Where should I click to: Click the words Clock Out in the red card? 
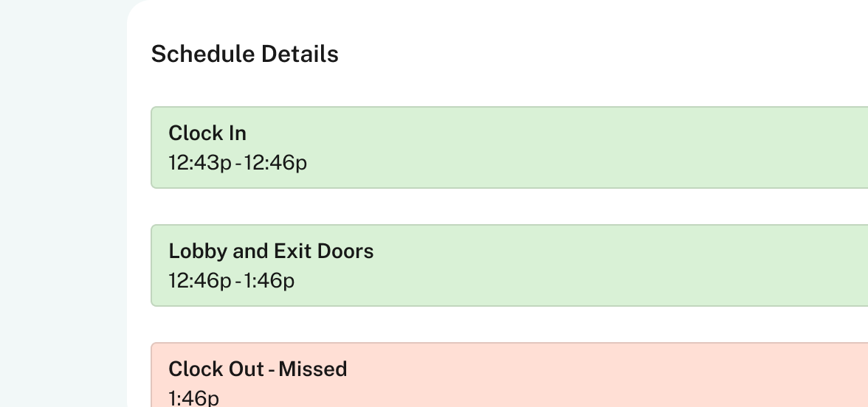tap(216, 369)
